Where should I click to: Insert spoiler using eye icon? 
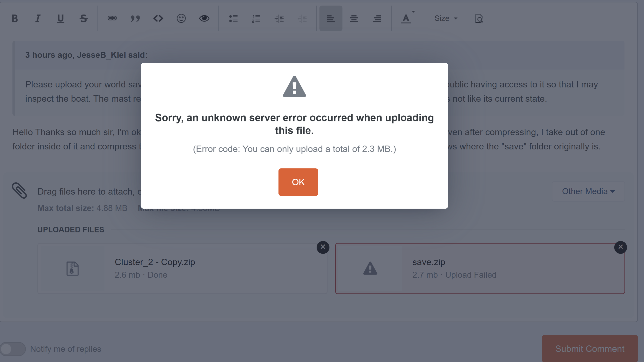204,19
